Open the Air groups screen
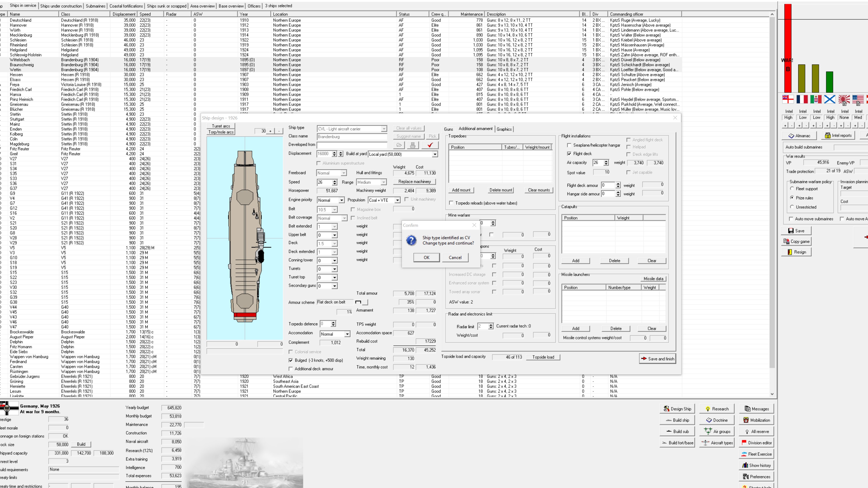The height and width of the screenshot is (488, 868). coord(717,431)
